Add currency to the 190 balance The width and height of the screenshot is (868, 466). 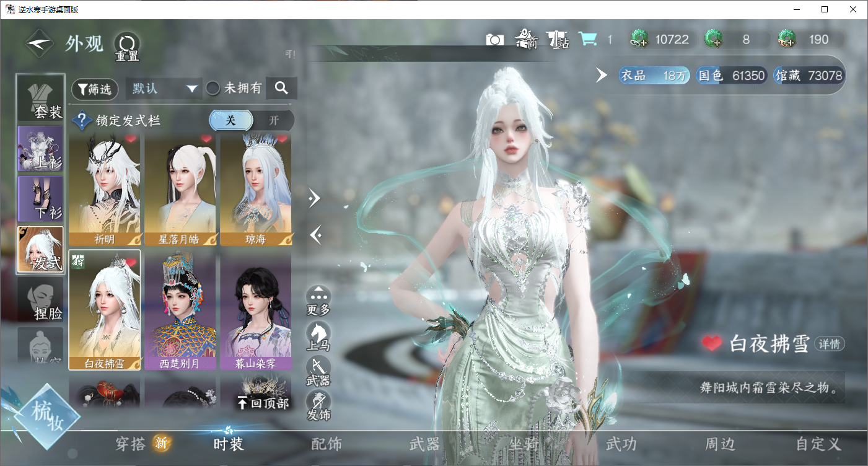click(787, 40)
